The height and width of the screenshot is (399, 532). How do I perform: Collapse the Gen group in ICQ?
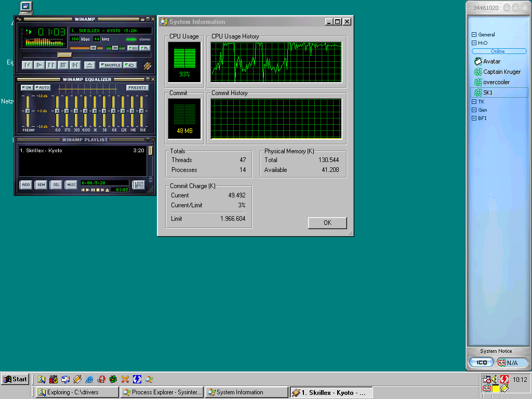474,110
